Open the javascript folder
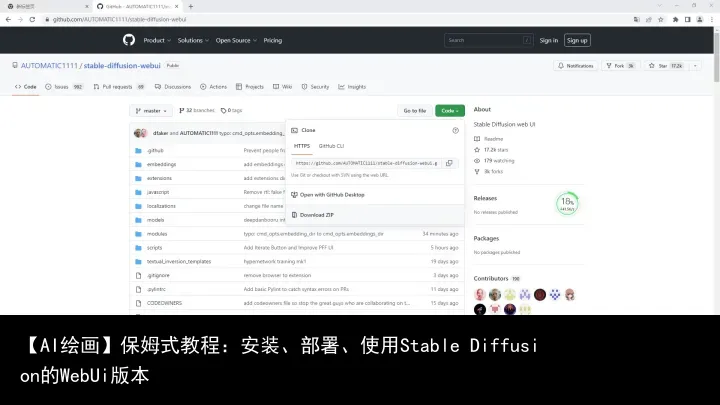 coord(158,192)
